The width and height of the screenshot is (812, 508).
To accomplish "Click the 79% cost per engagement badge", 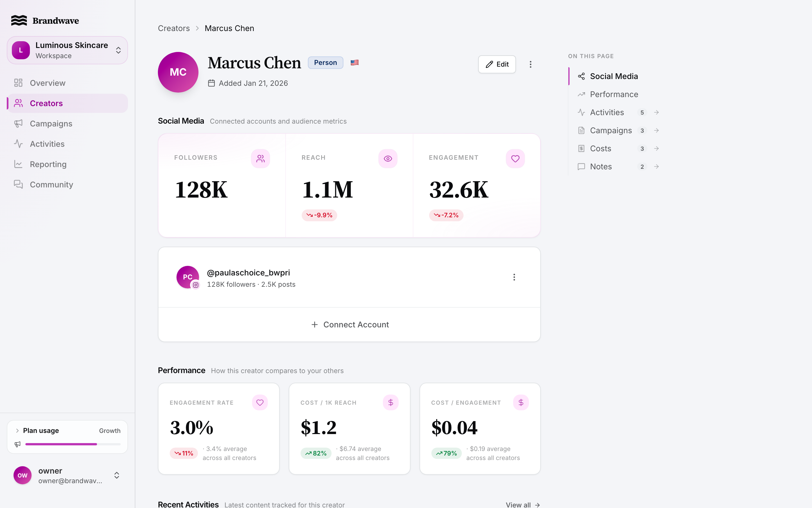I will [446, 454].
